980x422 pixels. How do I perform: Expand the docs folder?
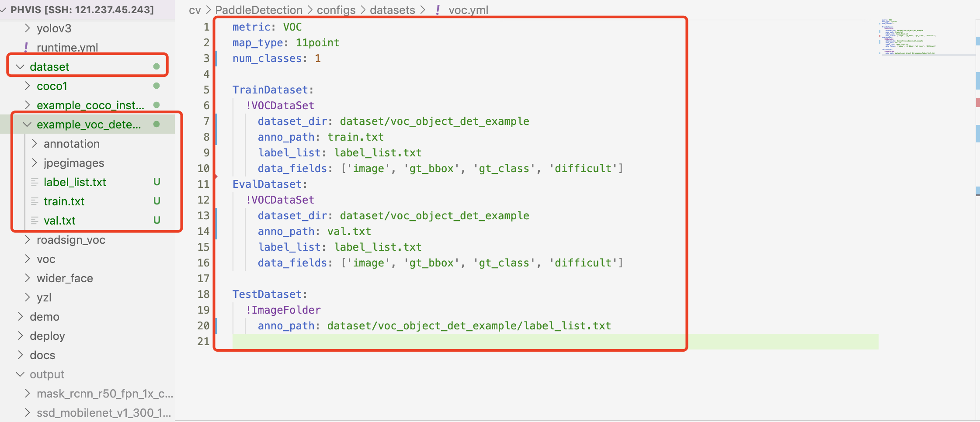click(x=20, y=355)
